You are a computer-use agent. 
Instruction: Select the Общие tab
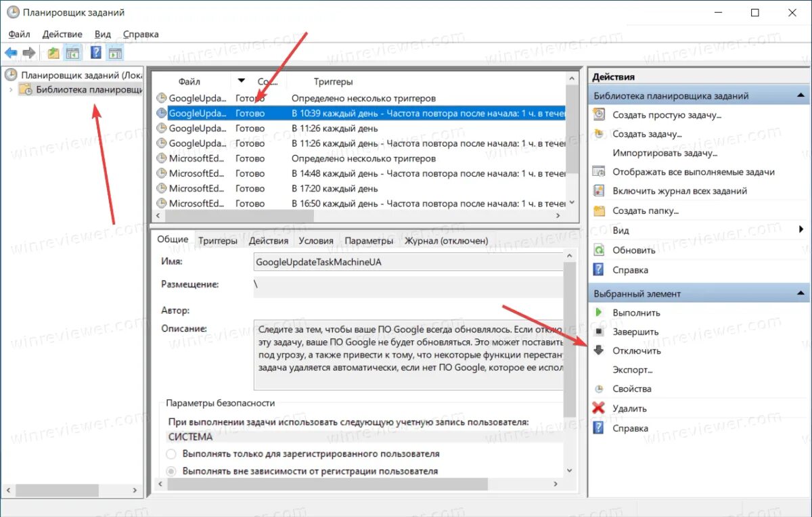[x=173, y=240]
